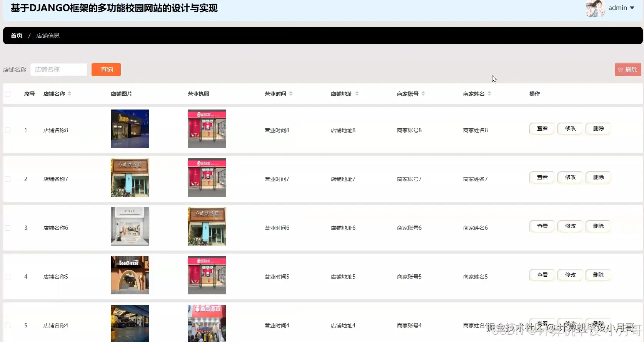This screenshot has width=644, height=342.
Task: Toggle the select-all checkbox in table header
Action: coord(8,94)
